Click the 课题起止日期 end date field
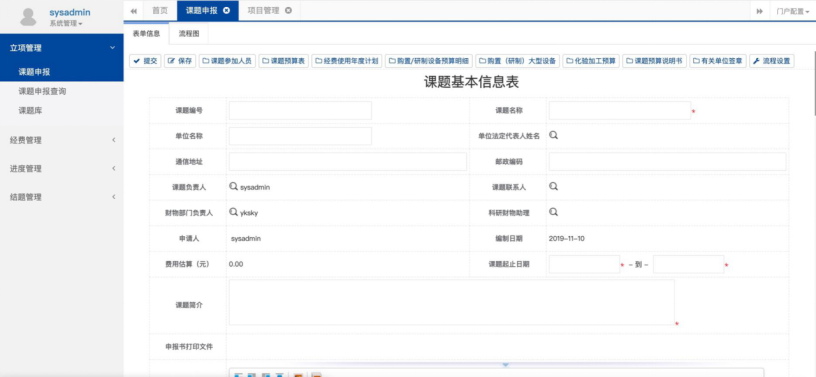The width and height of the screenshot is (816, 377). point(688,265)
